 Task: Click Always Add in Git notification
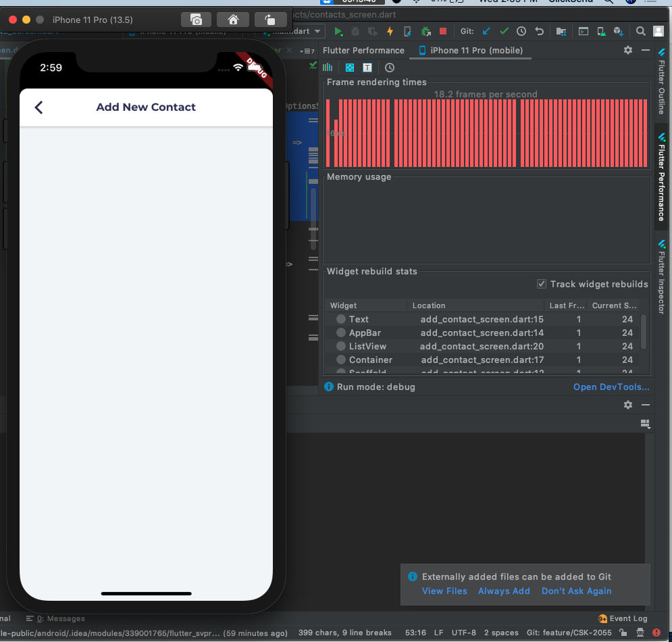pos(504,591)
